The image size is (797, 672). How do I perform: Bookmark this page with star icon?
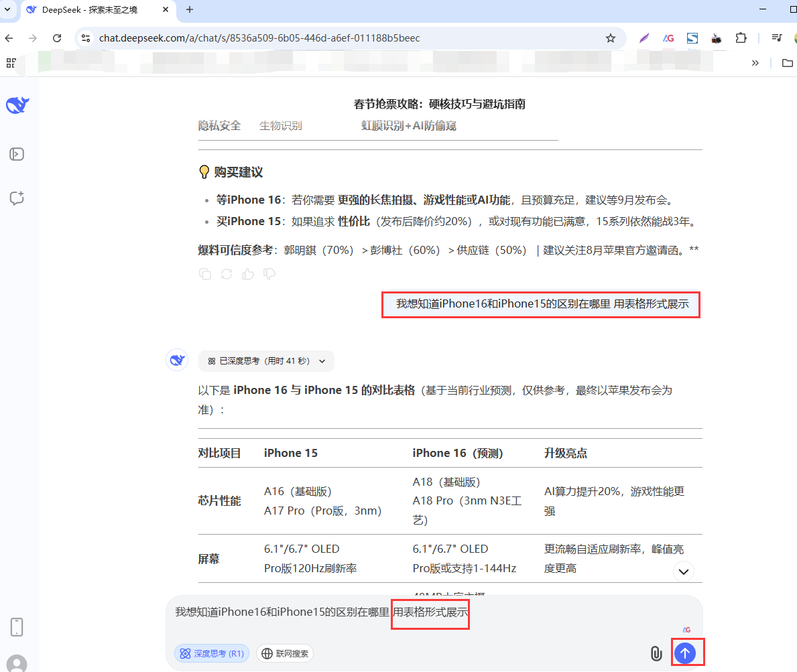point(611,38)
